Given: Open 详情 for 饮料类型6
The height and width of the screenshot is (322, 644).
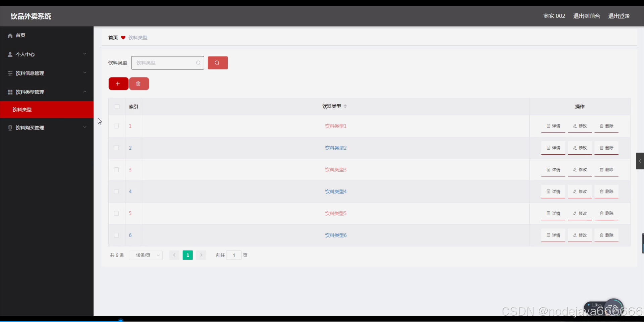Looking at the screenshot, I should point(553,235).
